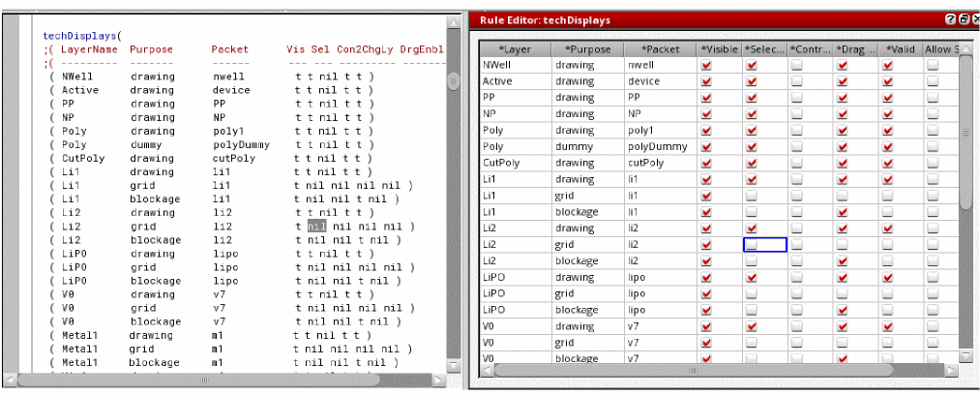Screen dimensions: 980x396
Task: Uncheck Visible for the NWell drawing row
Action: [x=707, y=65]
